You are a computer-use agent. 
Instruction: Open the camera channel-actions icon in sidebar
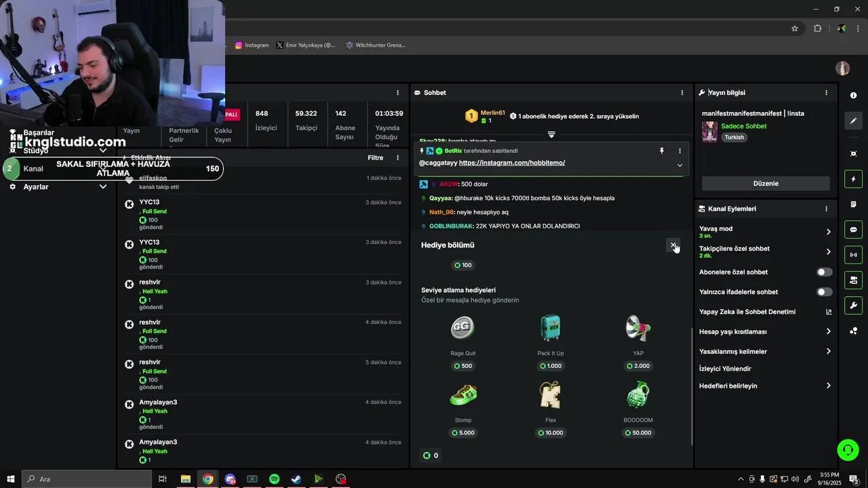pyautogui.click(x=853, y=280)
